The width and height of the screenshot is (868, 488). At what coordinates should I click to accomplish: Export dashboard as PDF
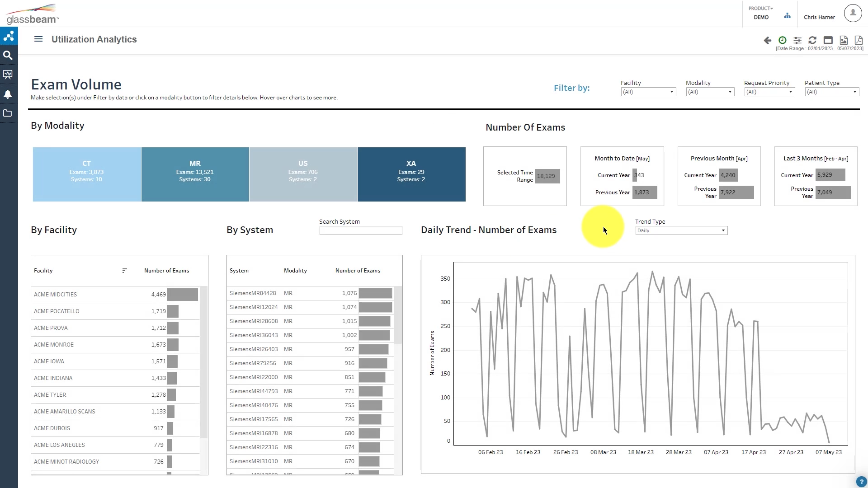[858, 40]
